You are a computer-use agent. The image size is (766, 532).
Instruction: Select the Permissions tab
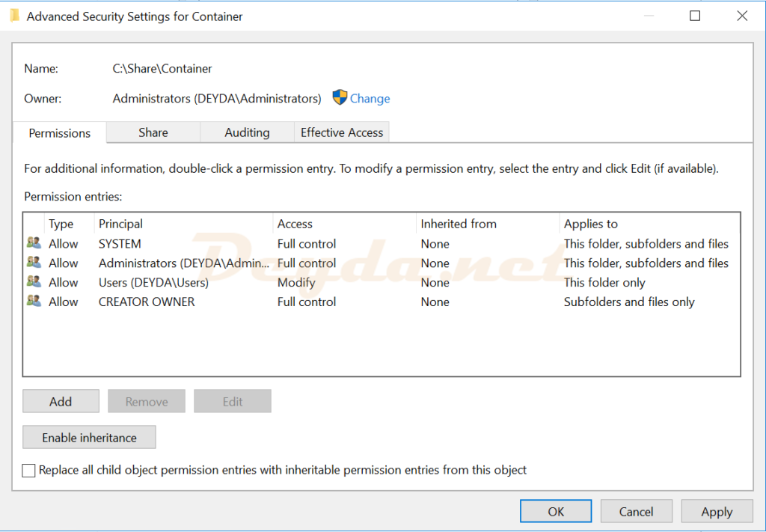tap(60, 133)
